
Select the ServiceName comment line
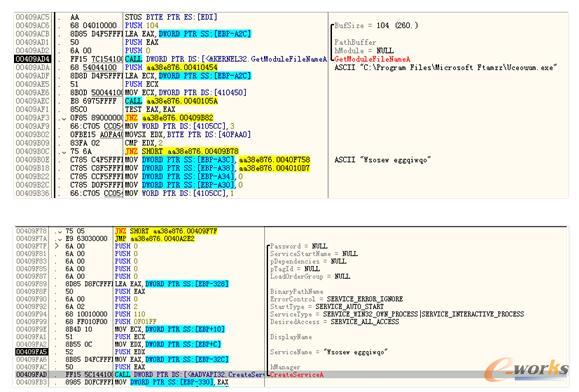point(329,352)
